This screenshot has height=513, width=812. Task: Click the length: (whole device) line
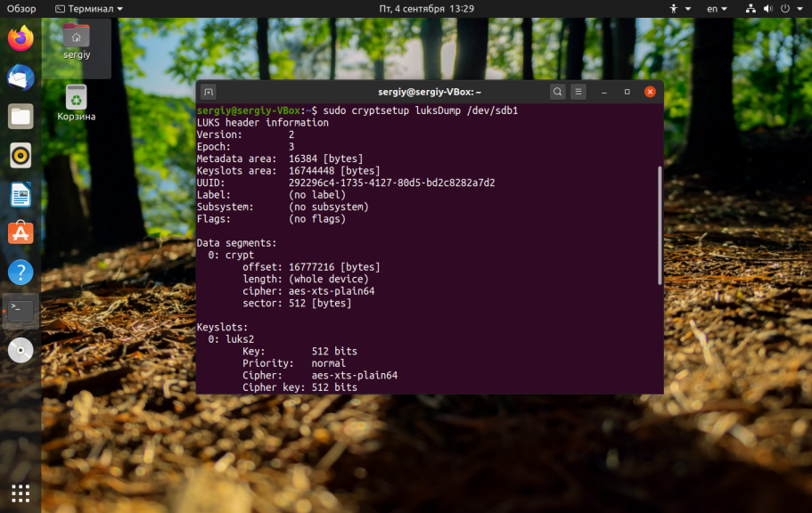pyautogui.click(x=306, y=279)
